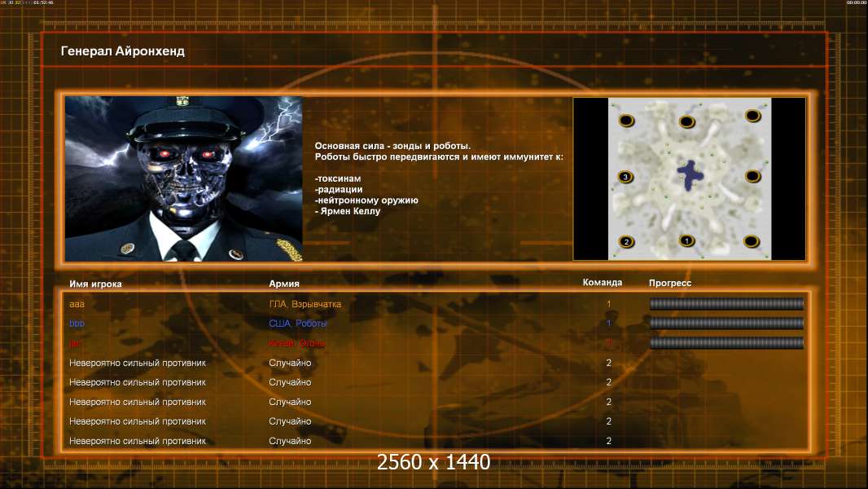
Task: Click the immunity item -нейтронному оружию
Action: coord(366,200)
